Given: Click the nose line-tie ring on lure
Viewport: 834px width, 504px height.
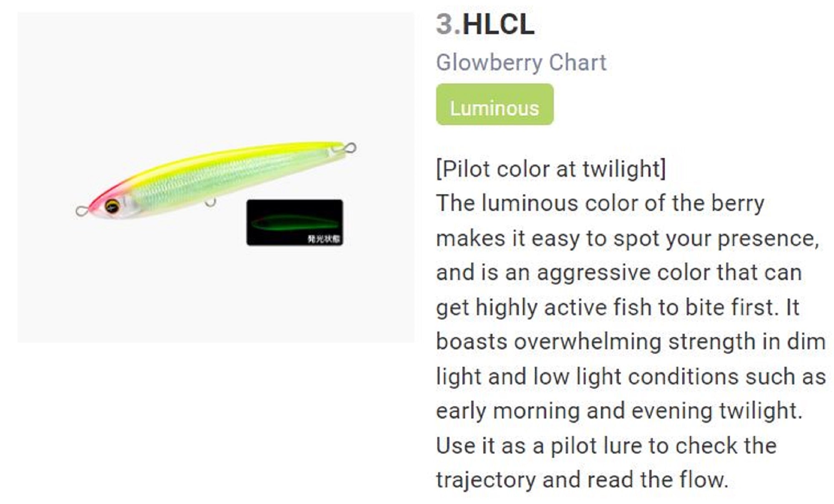Looking at the screenshot, I should [81, 211].
